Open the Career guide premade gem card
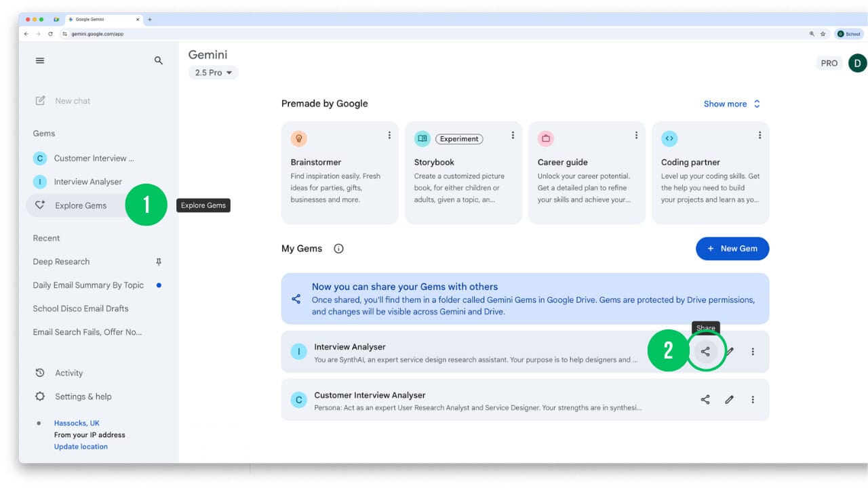Viewport: 868px width, 488px height. tap(587, 173)
